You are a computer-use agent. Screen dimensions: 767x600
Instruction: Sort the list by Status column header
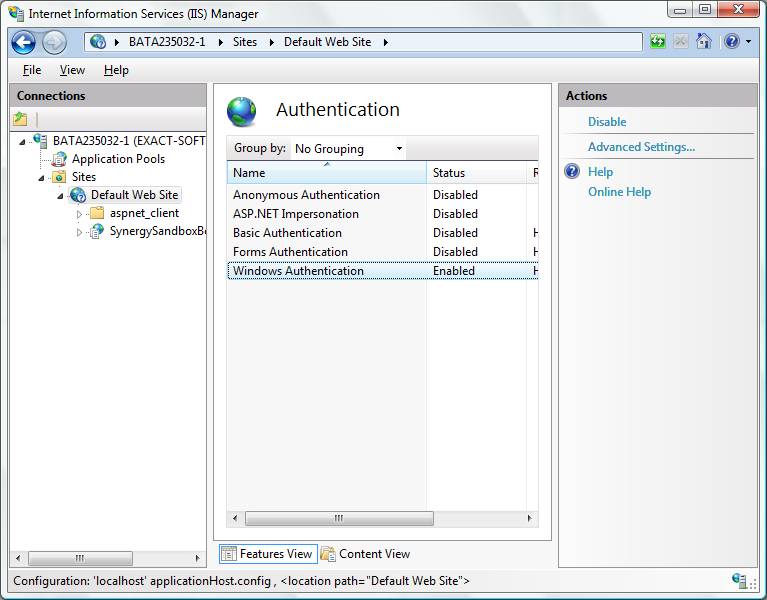click(475, 173)
